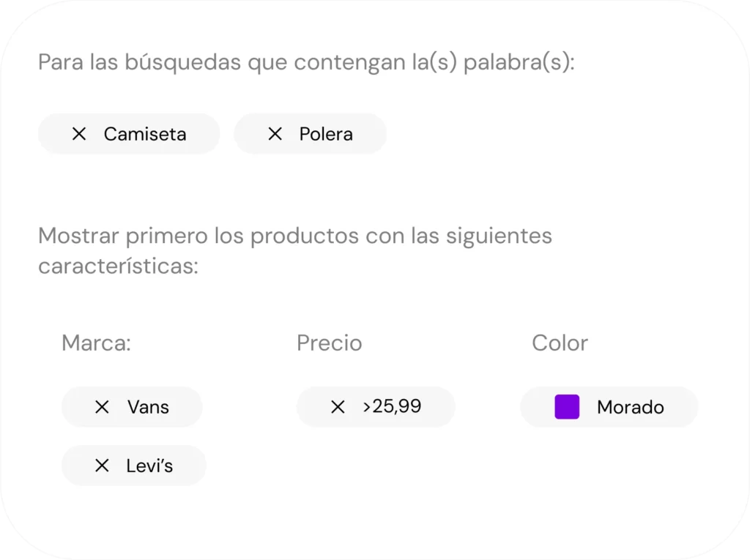Viewport: 750px width, 560px height.
Task: Click the X icon on the Vans chip
Action: point(101,407)
